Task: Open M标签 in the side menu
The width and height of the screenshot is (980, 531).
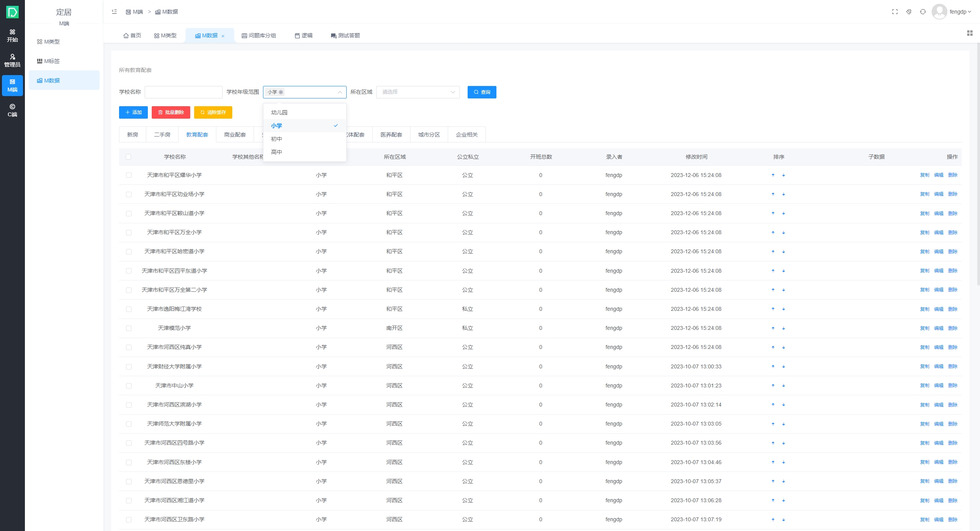Action: (x=64, y=61)
